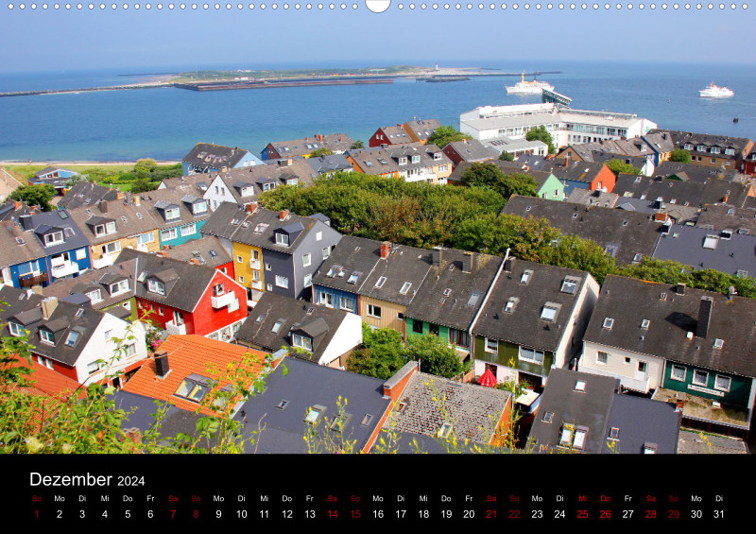Select date 16 in the calendar row

point(378,514)
